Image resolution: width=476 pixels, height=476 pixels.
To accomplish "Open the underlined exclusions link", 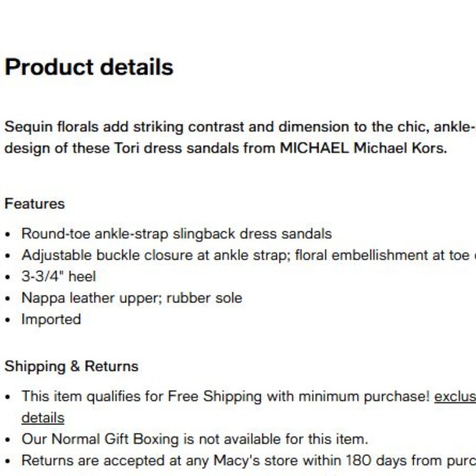I will coord(455,396).
